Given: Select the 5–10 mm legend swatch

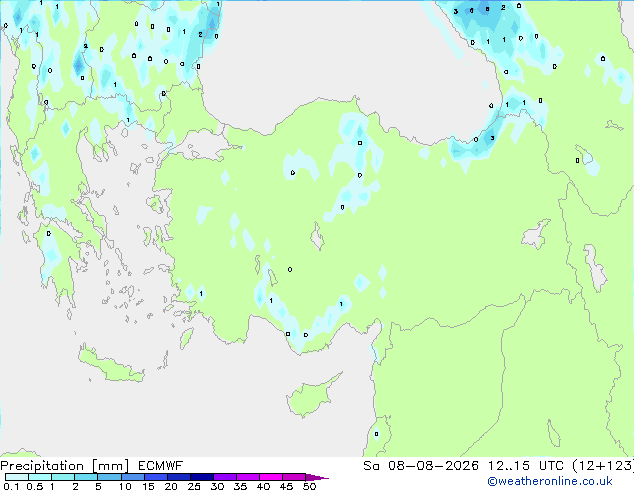Looking at the screenshot, I should point(109,477).
